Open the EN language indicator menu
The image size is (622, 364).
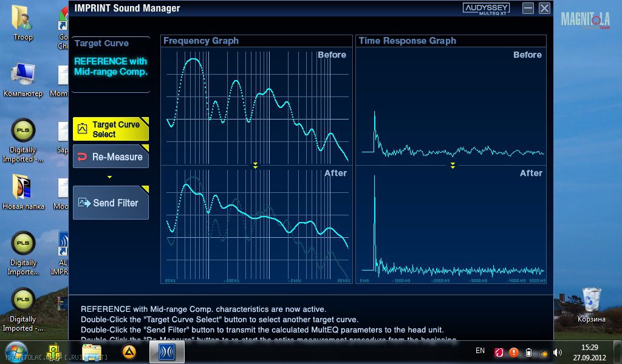coord(480,351)
